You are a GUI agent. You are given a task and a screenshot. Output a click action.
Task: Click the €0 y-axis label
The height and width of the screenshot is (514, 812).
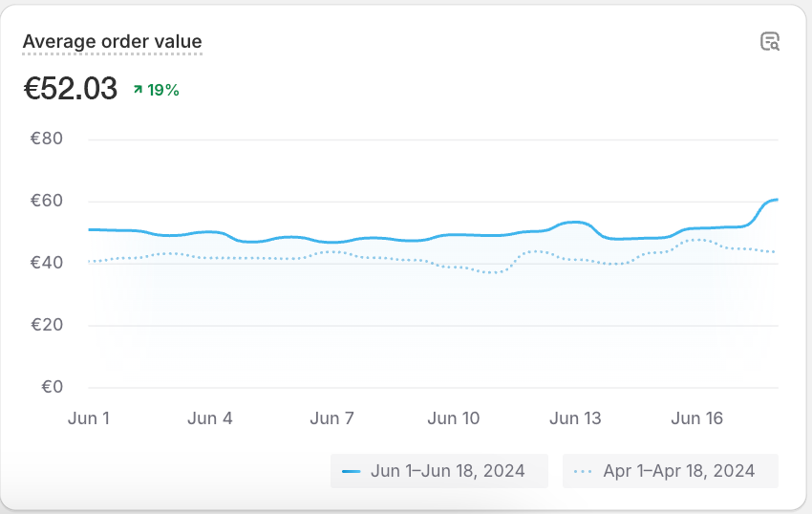click(53, 387)
